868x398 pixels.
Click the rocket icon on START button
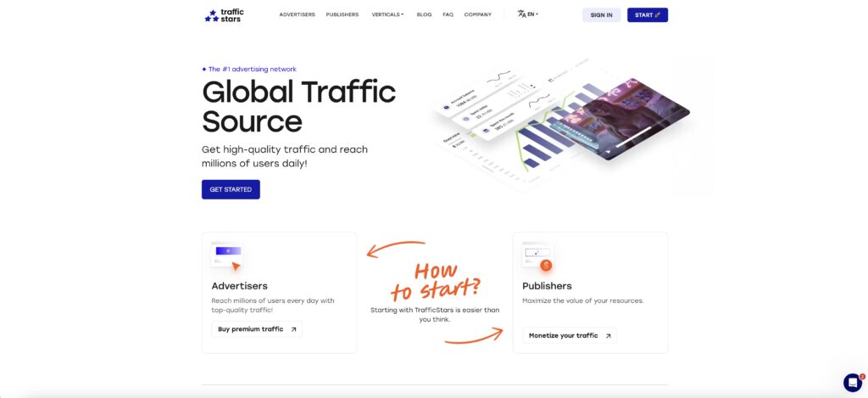tap(658, 15)
